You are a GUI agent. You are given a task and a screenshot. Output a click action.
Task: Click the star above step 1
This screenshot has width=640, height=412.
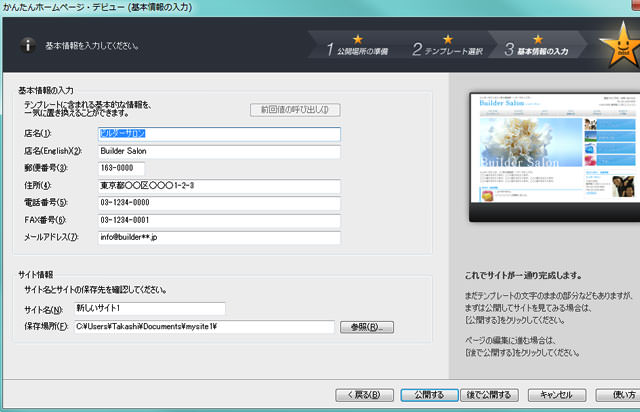point(358,39)
